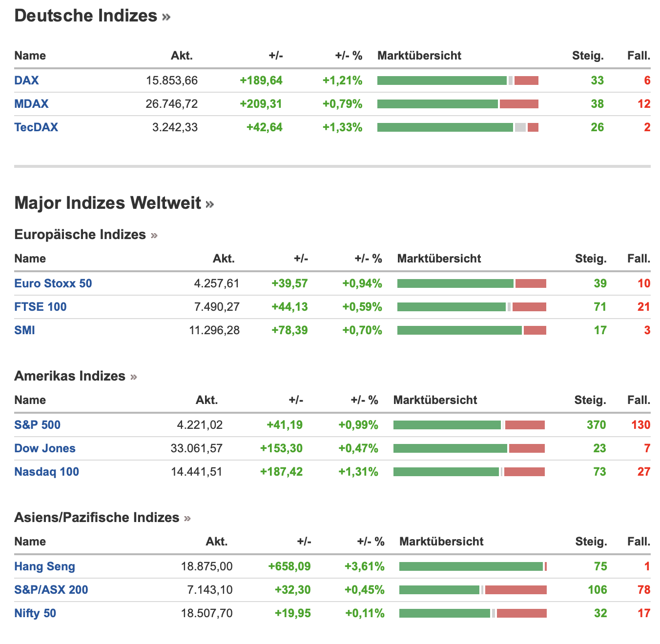
Task: Select the S&P/ASX 200 index
Action: pyautogui.click(x=51, y=590)
